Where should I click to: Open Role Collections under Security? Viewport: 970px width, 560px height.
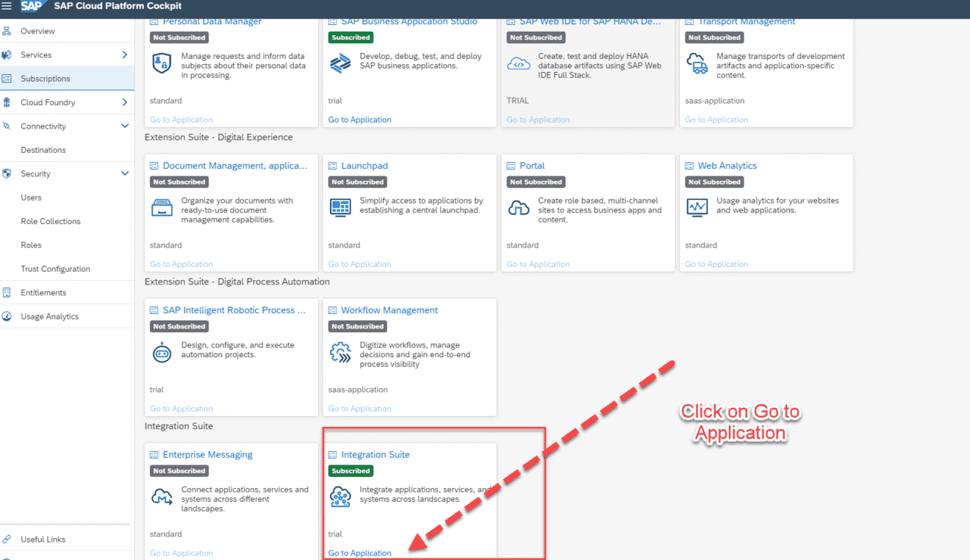click(51, 221)
